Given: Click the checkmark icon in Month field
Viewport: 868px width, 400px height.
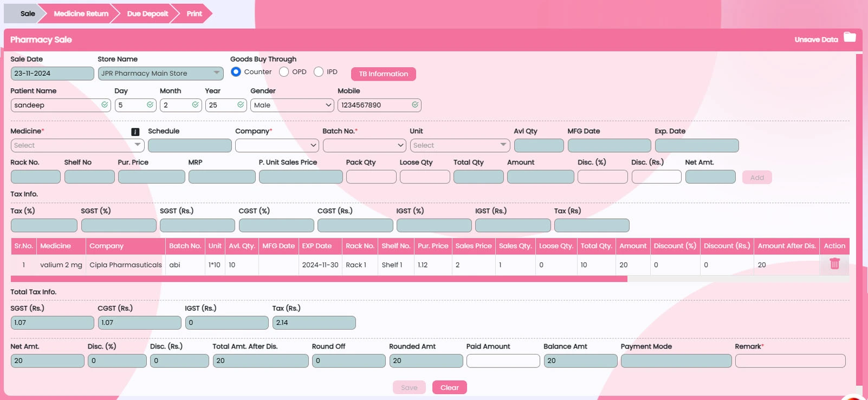Looking at the screenshot, I should point(195,105).
